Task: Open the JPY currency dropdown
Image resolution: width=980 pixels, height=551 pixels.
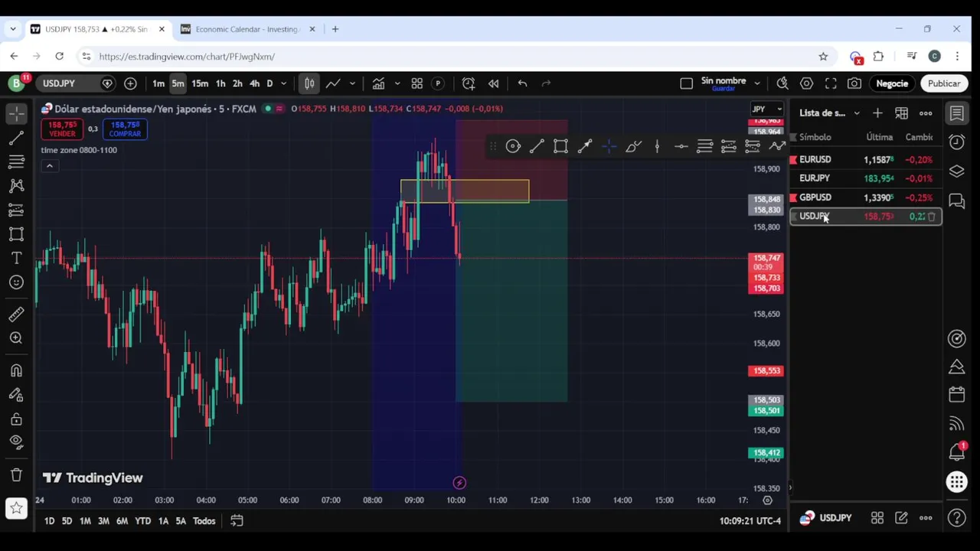Action: pos(767,109)
